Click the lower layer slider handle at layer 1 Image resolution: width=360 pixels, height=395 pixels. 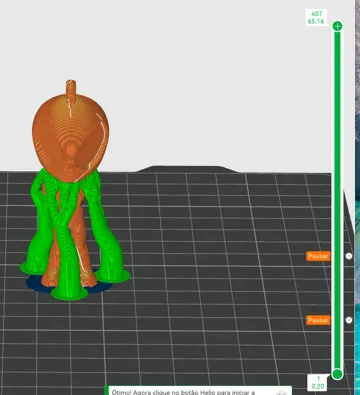pyautogui.click(x=337, y=374)
